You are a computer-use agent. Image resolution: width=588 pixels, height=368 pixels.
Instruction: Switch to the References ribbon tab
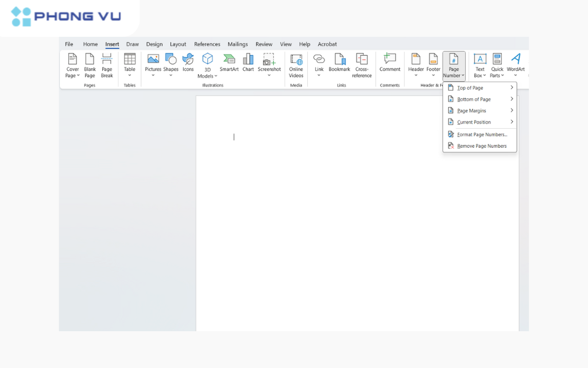(207, 44)
